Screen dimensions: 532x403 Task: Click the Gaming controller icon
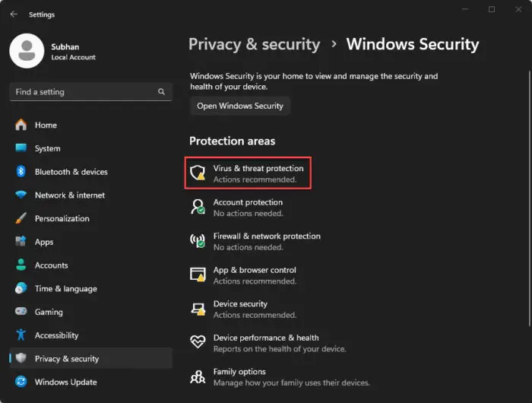click(x=21, y=311)
